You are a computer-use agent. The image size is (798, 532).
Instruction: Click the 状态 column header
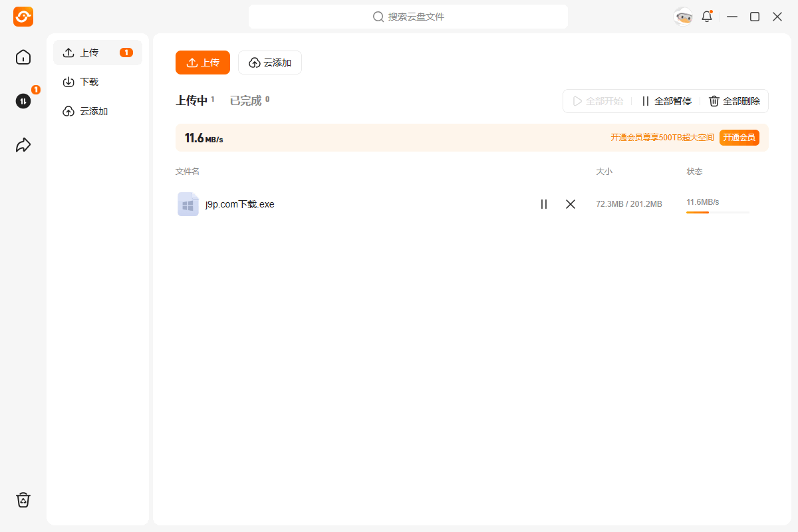click(694, 172)
